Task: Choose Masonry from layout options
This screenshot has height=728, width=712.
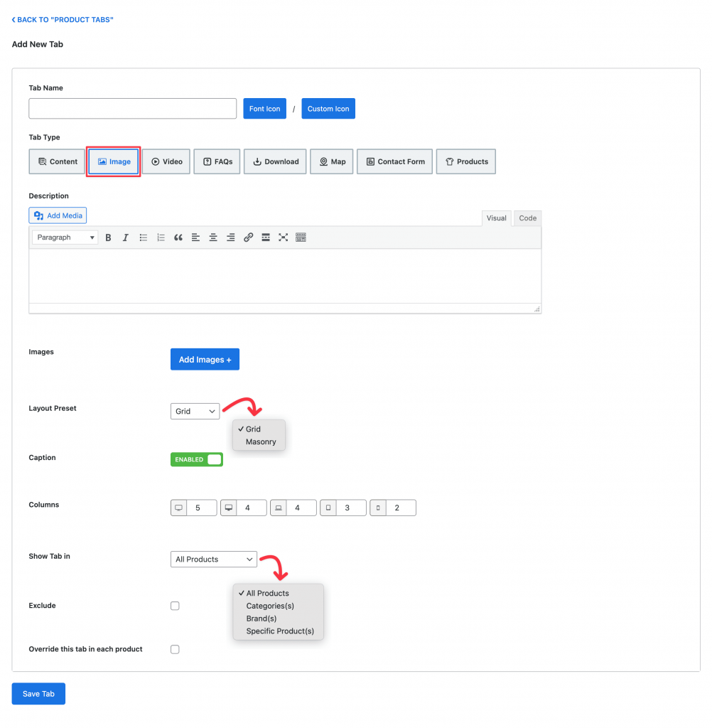Action: coord(261,442)
